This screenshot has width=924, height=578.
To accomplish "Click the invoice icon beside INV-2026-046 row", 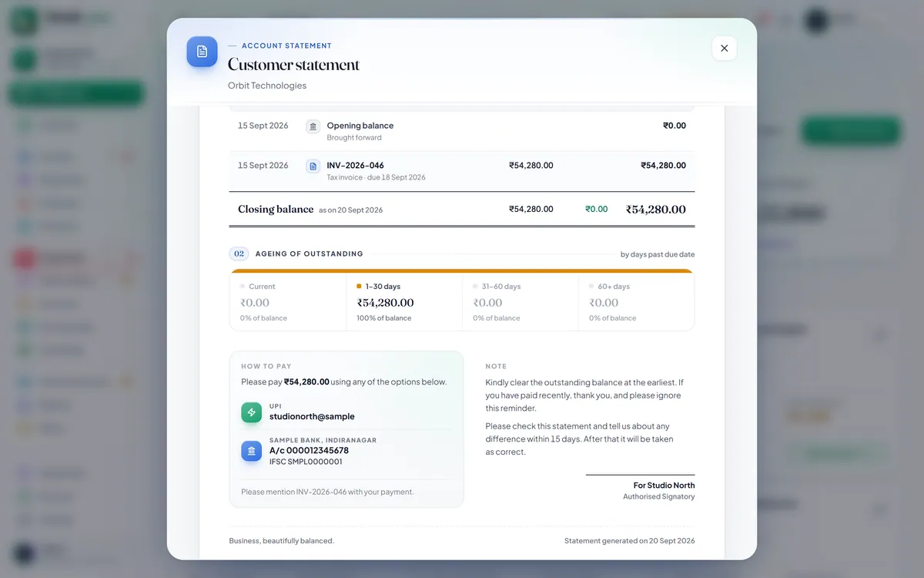I will pos(313,166).
